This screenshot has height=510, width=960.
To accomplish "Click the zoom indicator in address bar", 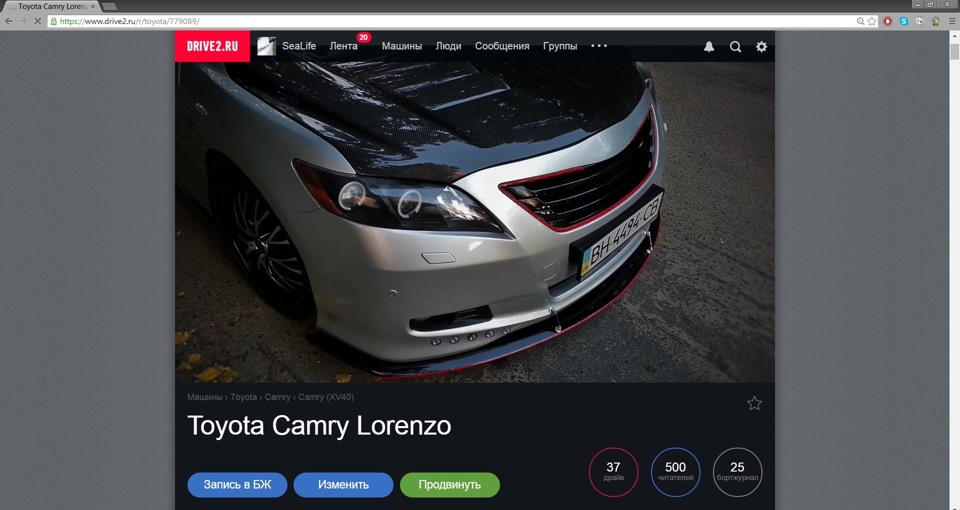I will [x=860, y=21].
